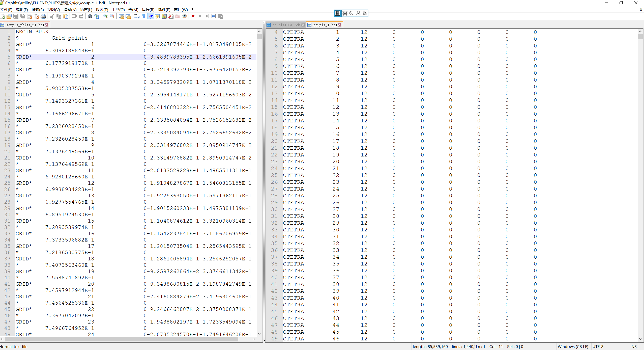The width and height of the screenshot is (644, 350).
Task: Click line 5 GRID* text in left pane
Action: click(24, 57)
